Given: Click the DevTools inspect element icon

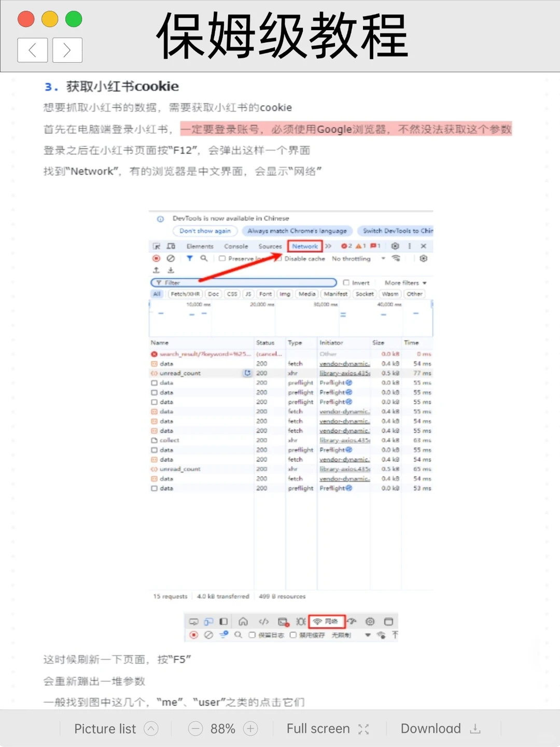Looking at the screenshot, I should pyautogui.click(x=157, y=246).
